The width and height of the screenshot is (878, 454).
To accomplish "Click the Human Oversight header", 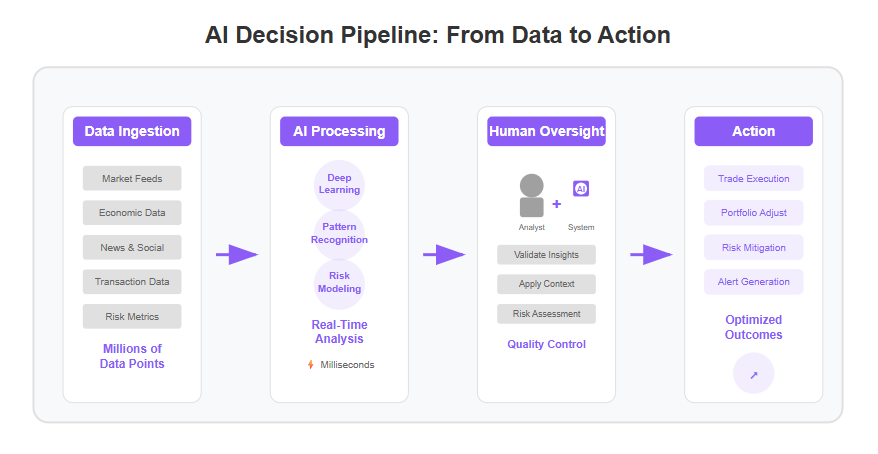I will tap(547, 132).
